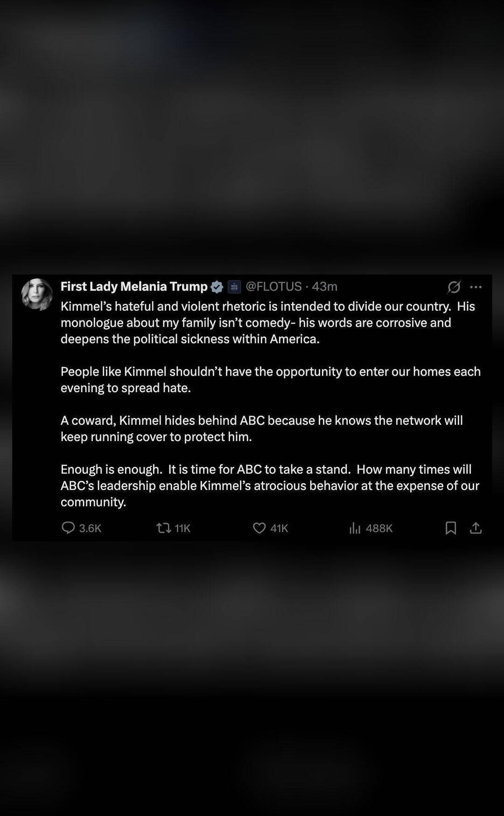
Task: Click the 43m timestamp
Action: (x=325, y=287)
